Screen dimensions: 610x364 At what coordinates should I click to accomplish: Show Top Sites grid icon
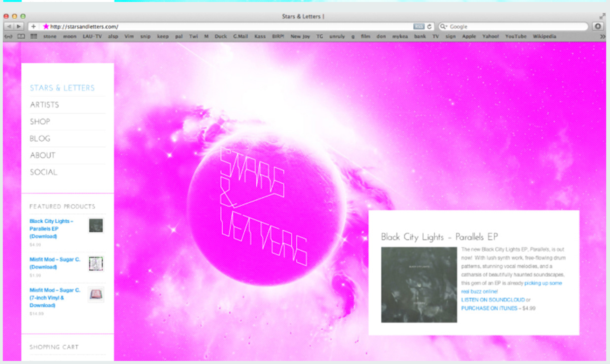point(34,37)
